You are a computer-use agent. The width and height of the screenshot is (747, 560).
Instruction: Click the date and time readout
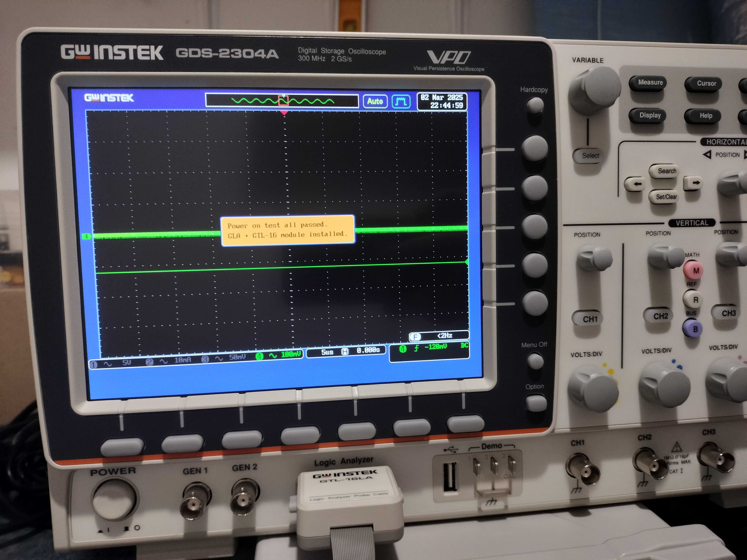442,101
